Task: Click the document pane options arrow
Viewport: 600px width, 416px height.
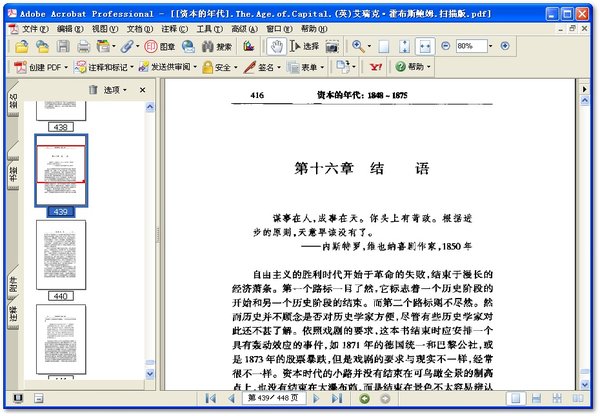Action: [584, 89]
